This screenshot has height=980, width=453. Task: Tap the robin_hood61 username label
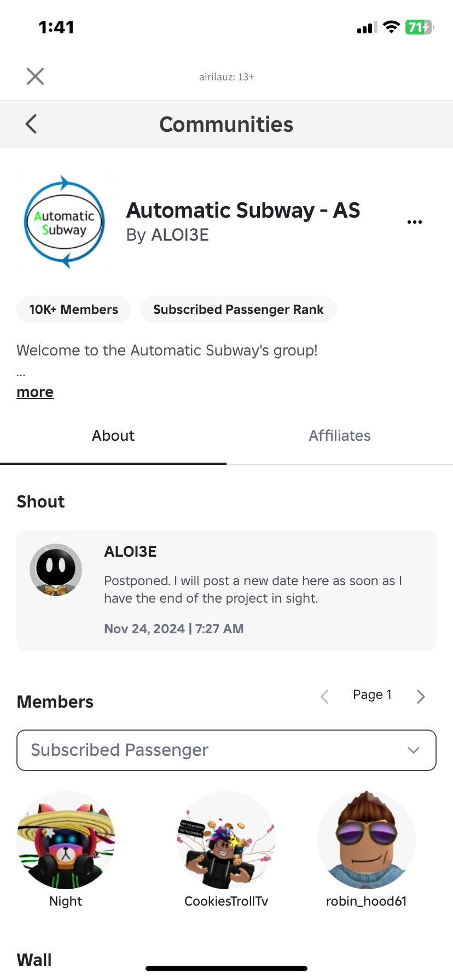pos(366,901)
